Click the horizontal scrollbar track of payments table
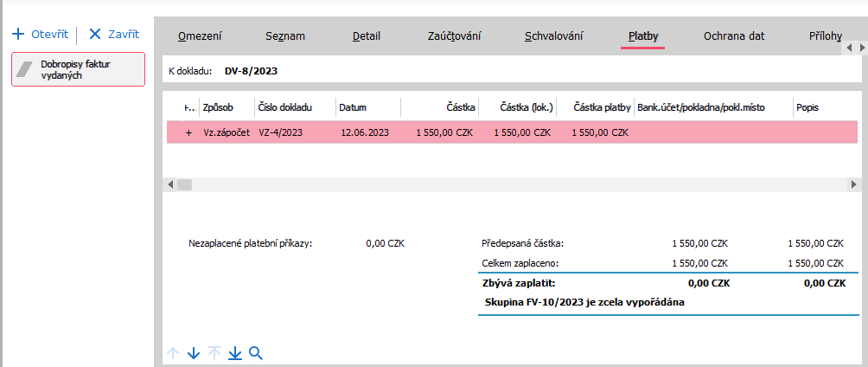 (x=510, y=184)
